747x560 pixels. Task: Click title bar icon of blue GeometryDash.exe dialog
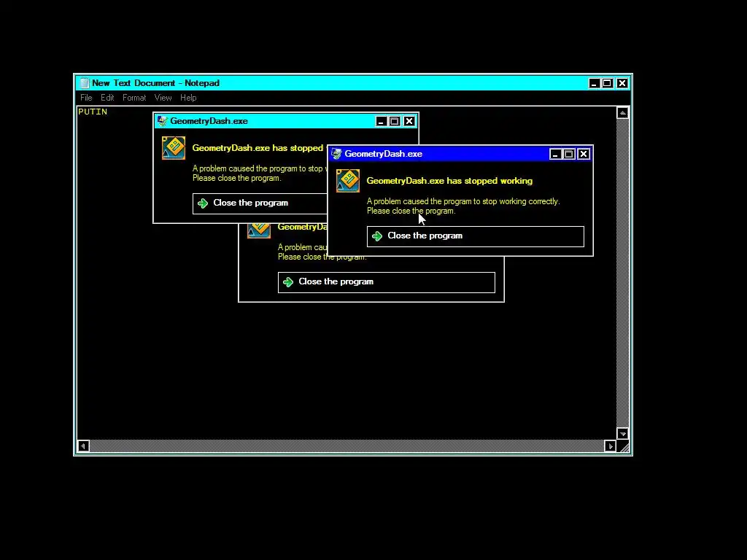[x=337, y=154]
